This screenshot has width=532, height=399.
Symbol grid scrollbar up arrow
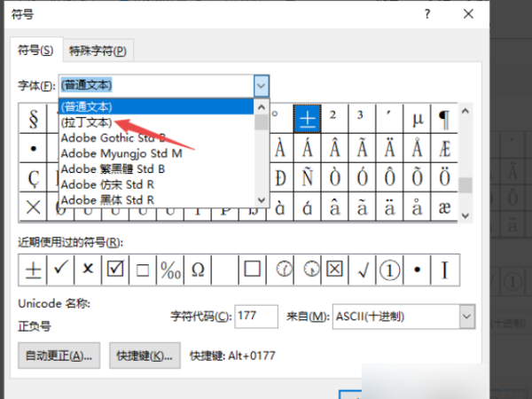(x=465, y=111)
